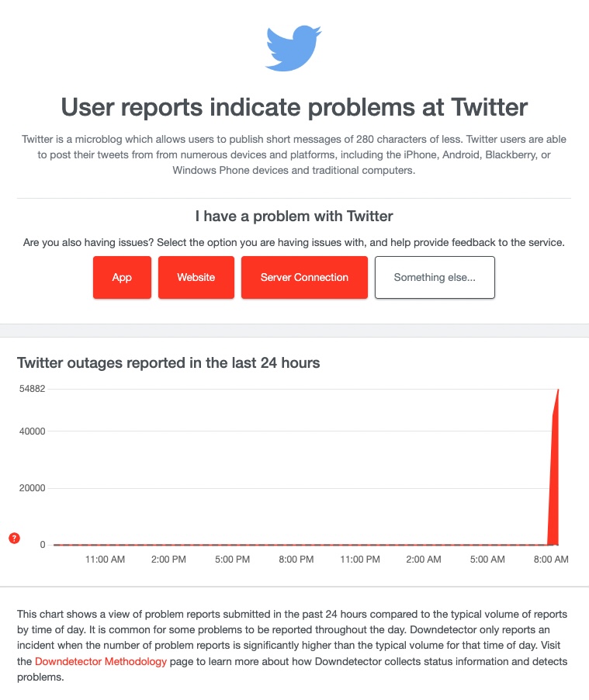This screenshot has height=700, width=589.
Task: Click the 20000 y-axis label
Action: click(33, 488)
